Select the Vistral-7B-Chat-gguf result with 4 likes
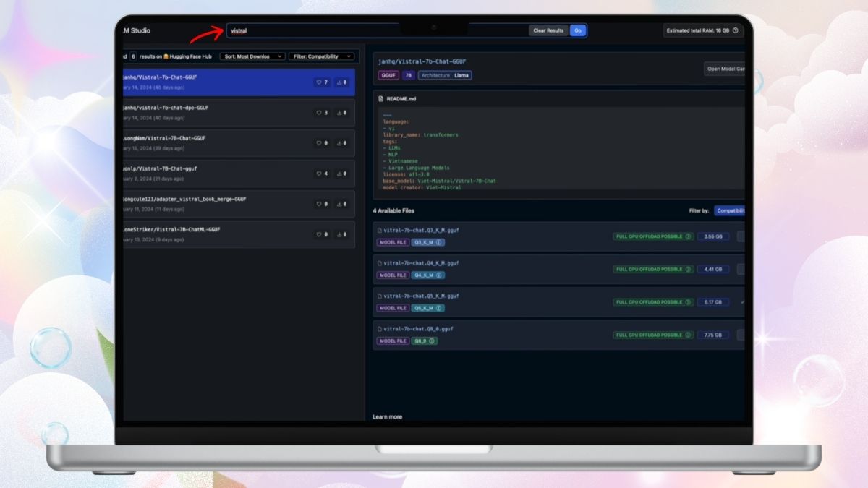 (x=239, y=173)
